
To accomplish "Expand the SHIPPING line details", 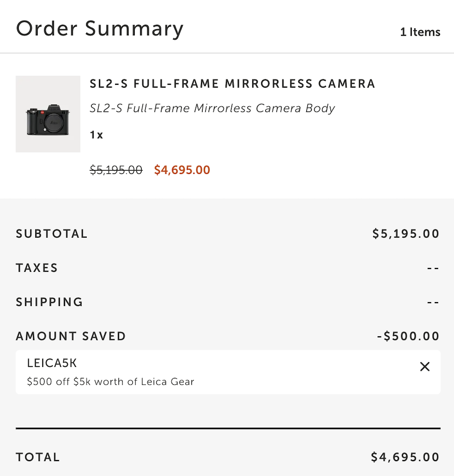I will [x=49, y=302].
